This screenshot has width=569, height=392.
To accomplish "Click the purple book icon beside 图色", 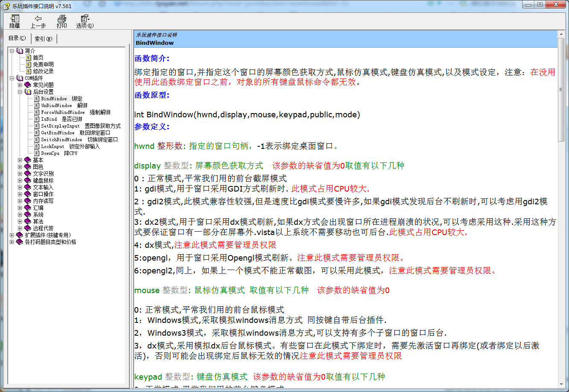I will [x=28, y=167].
